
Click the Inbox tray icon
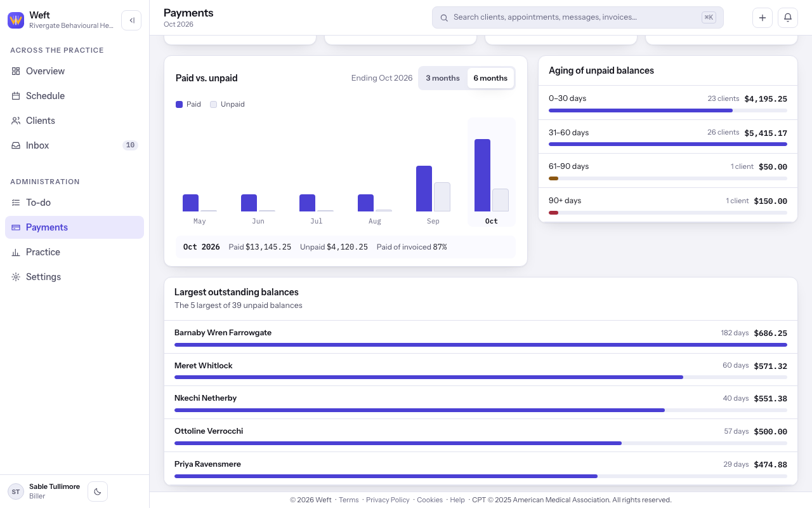coord(16,145)
